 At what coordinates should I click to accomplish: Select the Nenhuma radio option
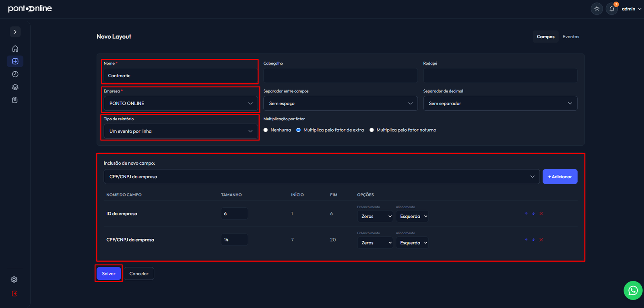click(266, 130)
